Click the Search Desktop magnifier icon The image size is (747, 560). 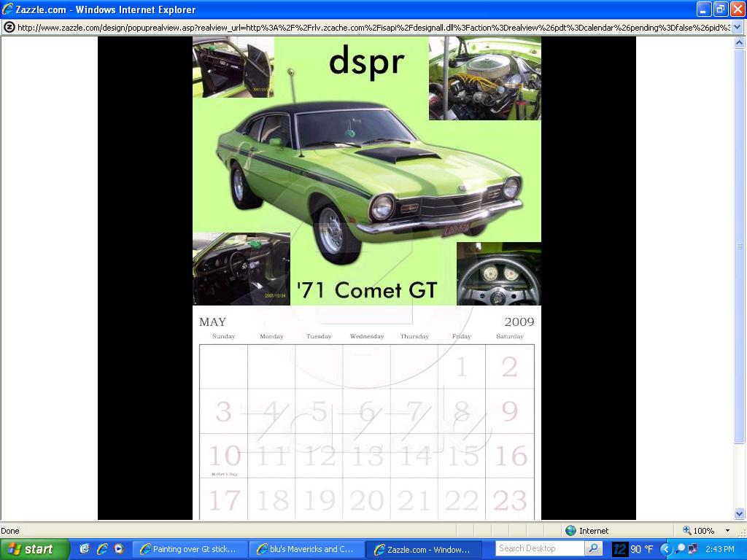click(594, 548)
